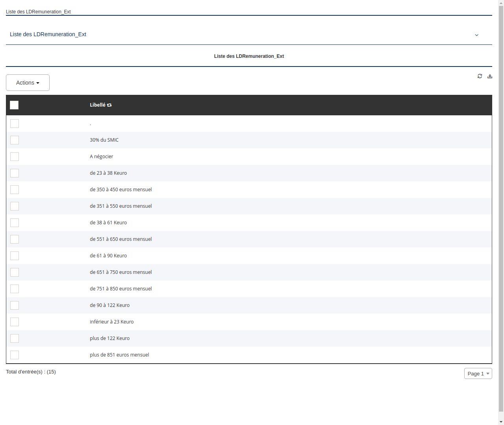Image resolution: width=504 pixels, height=425 pixels.
Task: Export the list using the download icon
Action: (490, 76)
